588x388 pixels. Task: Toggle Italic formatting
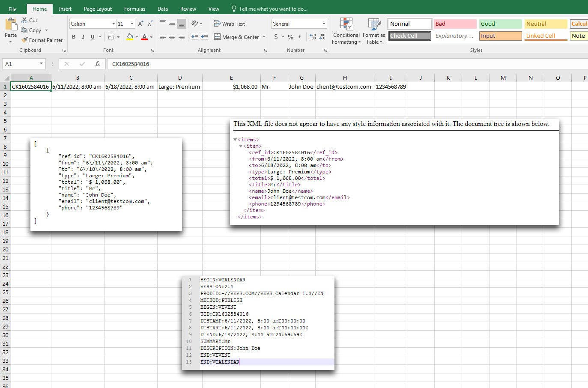tap(83, 37)
